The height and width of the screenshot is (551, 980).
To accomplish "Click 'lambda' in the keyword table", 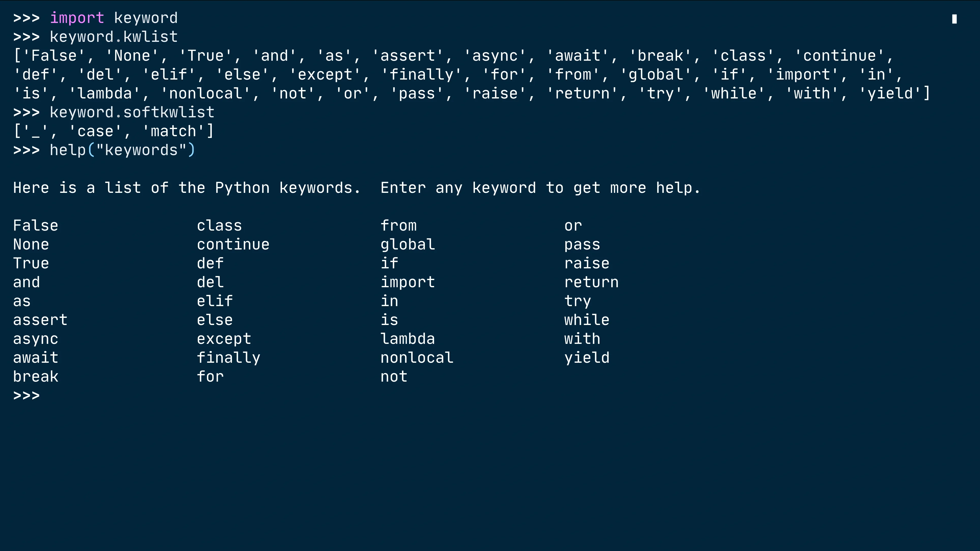I will [x=408, y=339].
